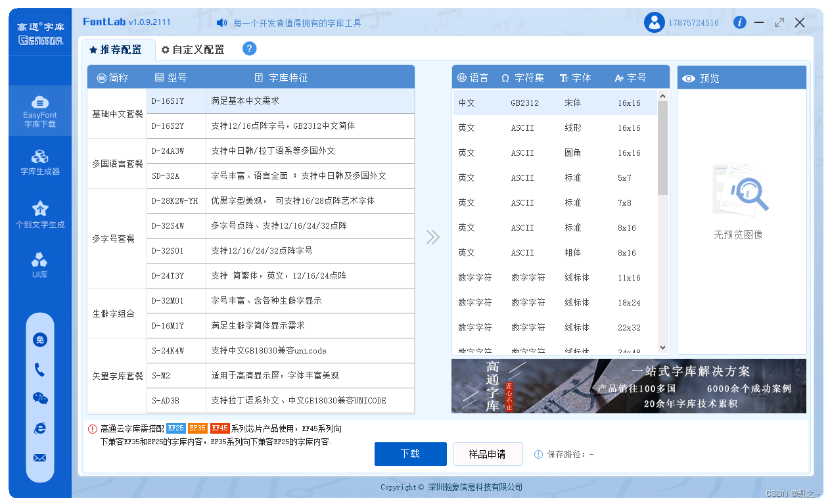Select the S-24K4W model row

pos(281,351)
